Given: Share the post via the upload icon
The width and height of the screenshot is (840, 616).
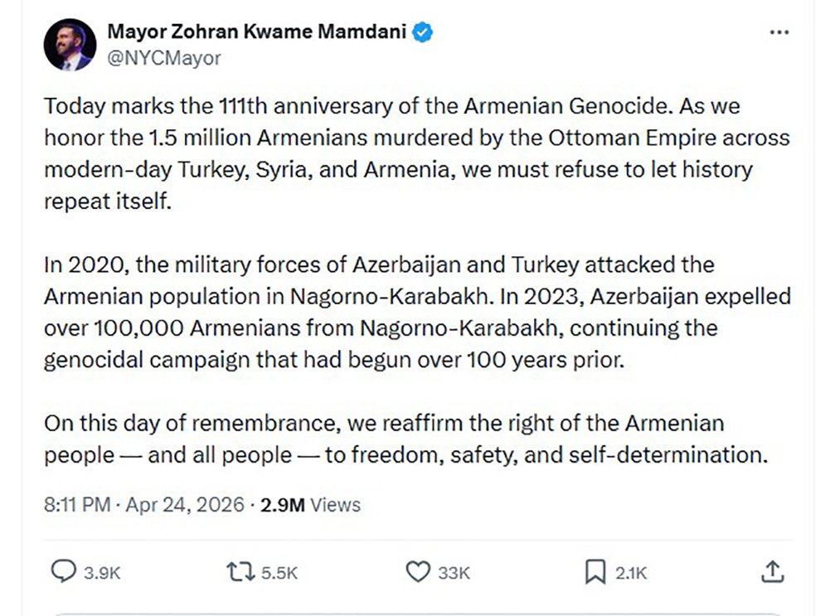Looking at the screenshot, I should pyautogui.click(x=774, y=572).
